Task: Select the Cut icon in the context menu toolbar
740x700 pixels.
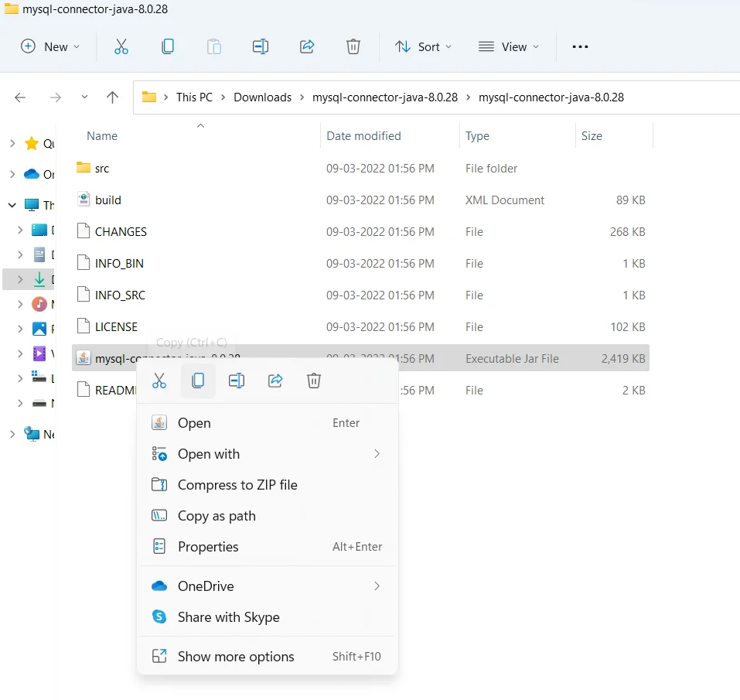Action: coord(159,381)
